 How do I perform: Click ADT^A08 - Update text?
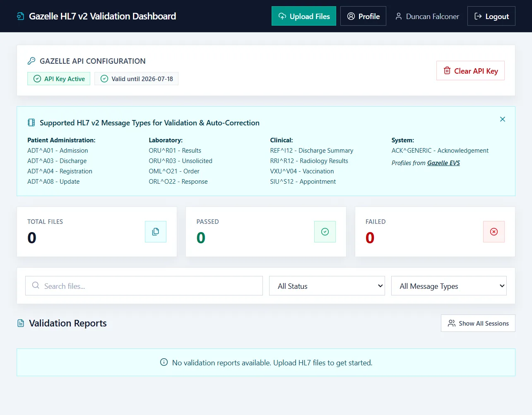[53, 182]
